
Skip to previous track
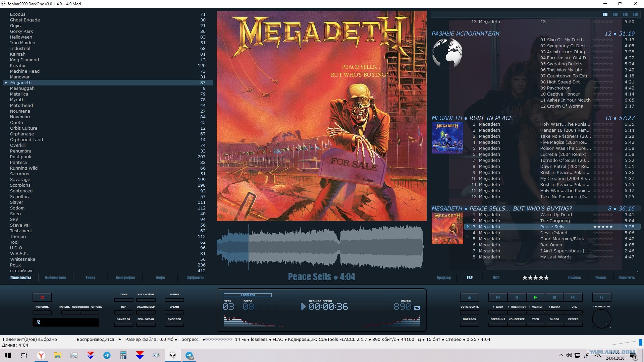pyautogui.click(x=498, y=297)
